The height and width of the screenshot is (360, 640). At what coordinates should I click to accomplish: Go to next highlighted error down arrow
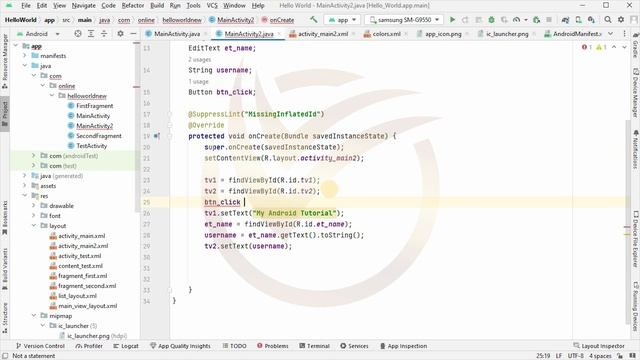(x=624, y=47)
